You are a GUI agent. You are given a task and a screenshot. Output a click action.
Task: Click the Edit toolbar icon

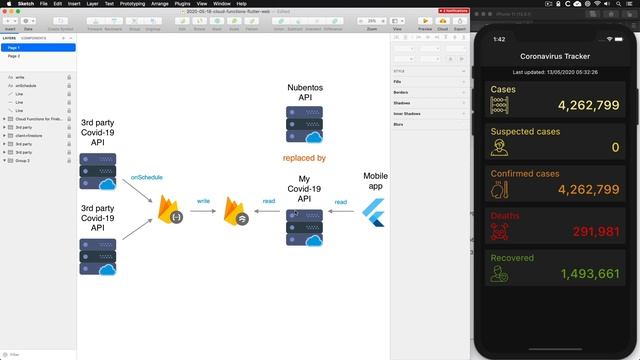pyautogui.click(x=182, y=21)
